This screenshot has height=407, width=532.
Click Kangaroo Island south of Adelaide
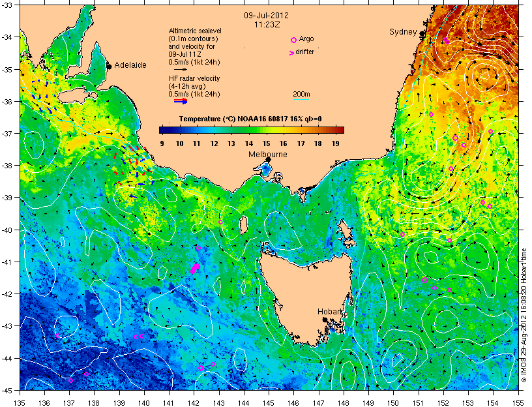(76, 97)
